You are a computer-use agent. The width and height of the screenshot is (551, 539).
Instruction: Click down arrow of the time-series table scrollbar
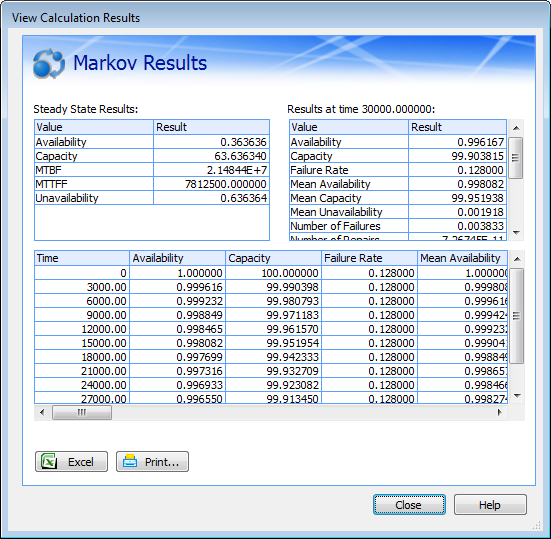517,396
